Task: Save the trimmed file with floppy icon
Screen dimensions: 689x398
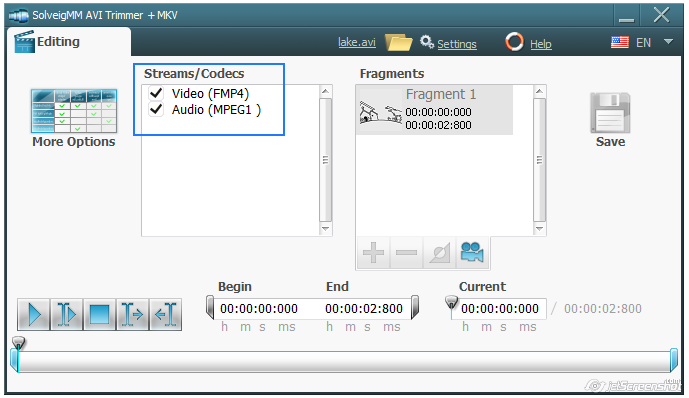Action: pyautogui.click(x=610, y=113)
